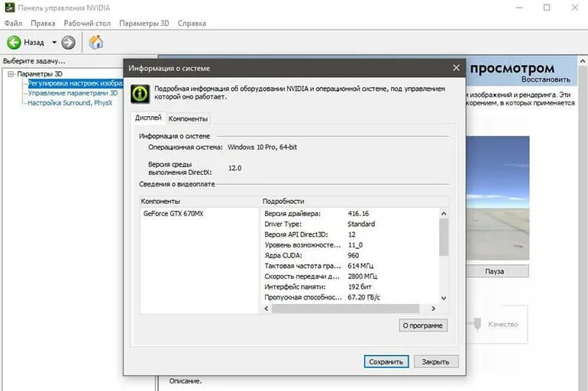Open the Файл menu
This screenshot has width=588, height=391.
click(13, 23)
